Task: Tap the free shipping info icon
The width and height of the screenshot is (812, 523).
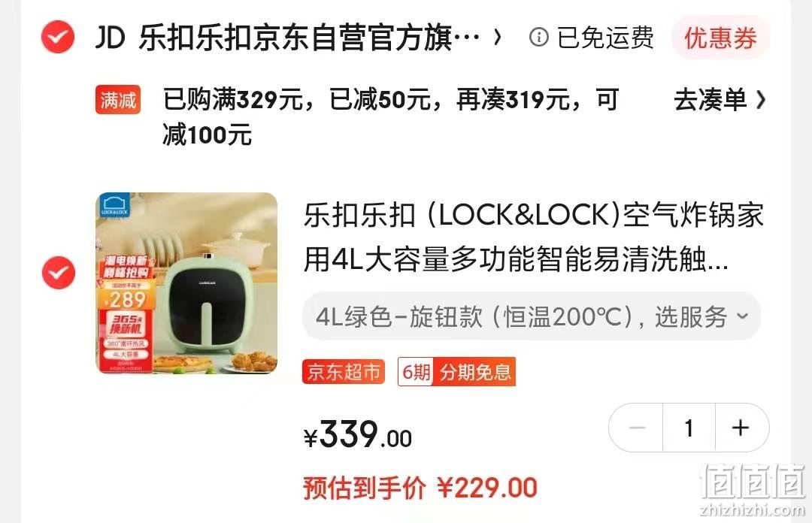Action: pyautogui.click(x=538, y=38)
